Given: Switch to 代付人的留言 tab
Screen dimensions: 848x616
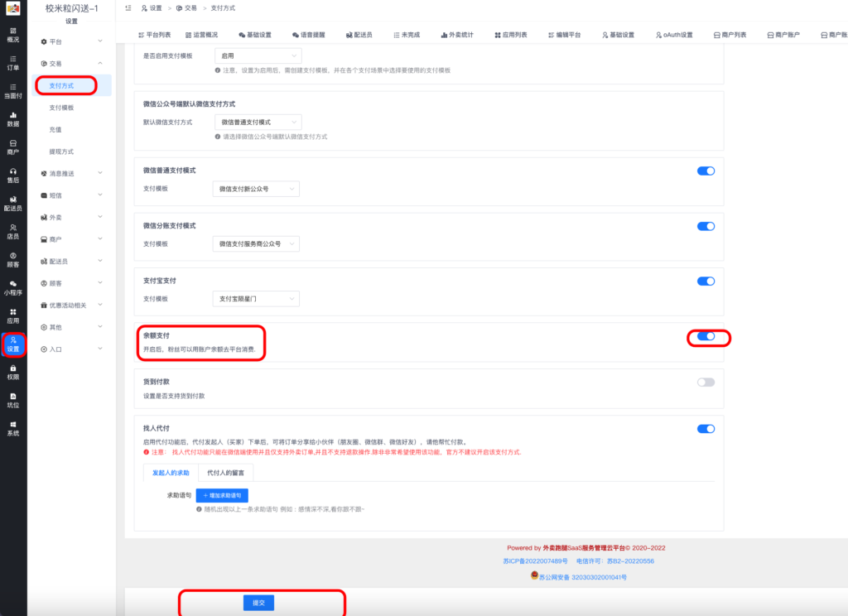Looking at the screenshot, I should point(226,473).
